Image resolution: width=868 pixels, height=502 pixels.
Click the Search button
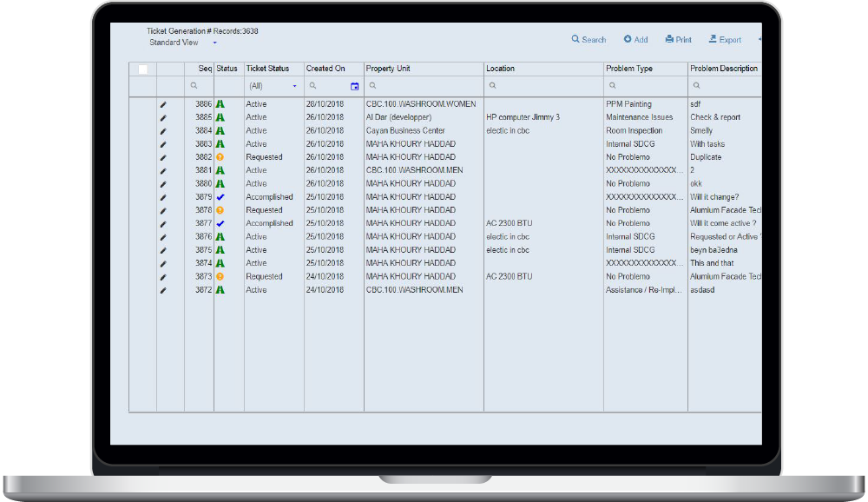click(589, 40)
